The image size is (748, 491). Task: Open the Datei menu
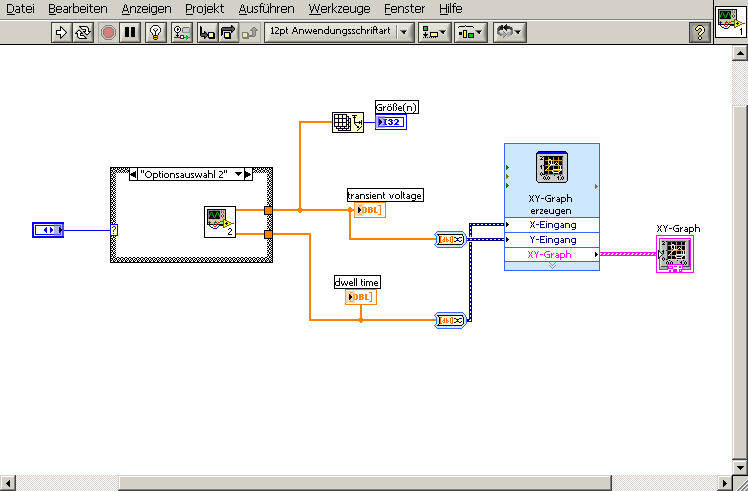pyautogui.click(x=20, y=9)
